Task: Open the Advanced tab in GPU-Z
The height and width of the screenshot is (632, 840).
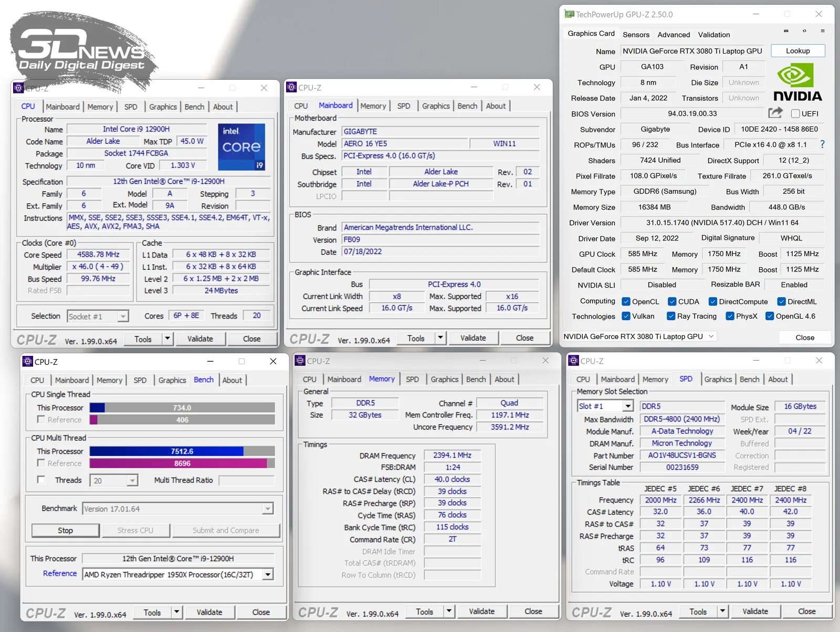Action: pyautogui.click(x=674, y=35)
